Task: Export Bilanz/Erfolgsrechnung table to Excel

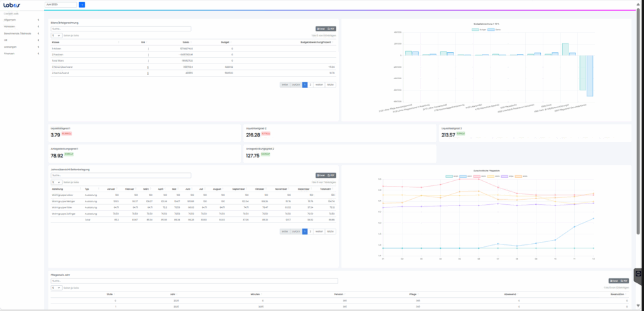Action: pyautogui.click(x=321, y=29)
